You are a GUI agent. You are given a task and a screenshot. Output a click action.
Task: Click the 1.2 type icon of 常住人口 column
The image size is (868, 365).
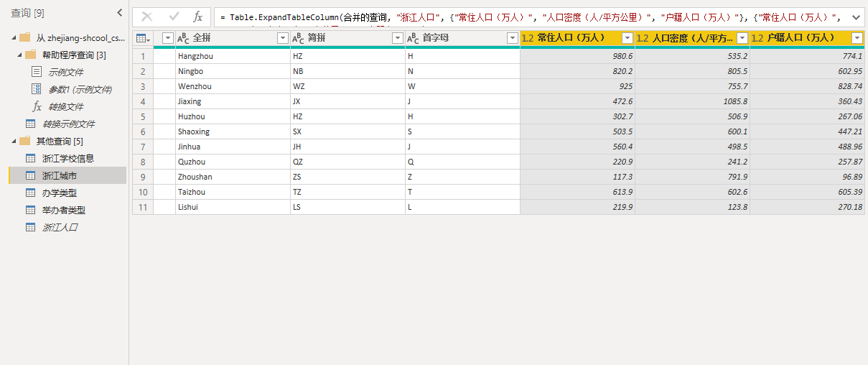[528, 38]
